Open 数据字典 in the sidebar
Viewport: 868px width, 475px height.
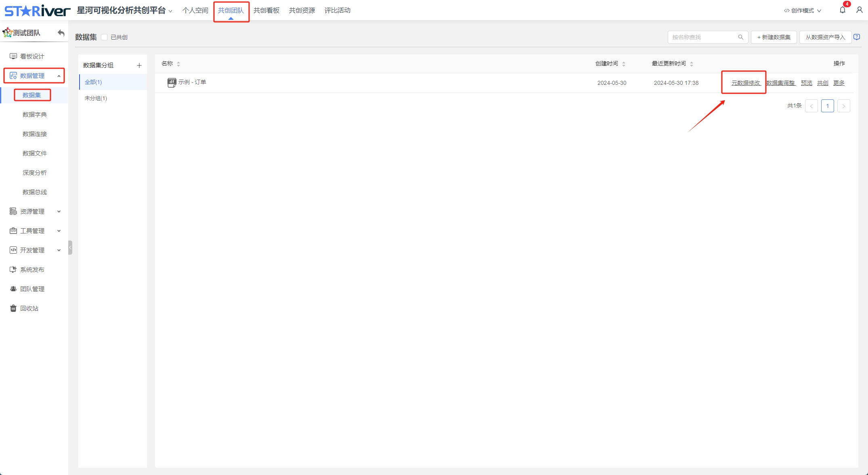35,114
